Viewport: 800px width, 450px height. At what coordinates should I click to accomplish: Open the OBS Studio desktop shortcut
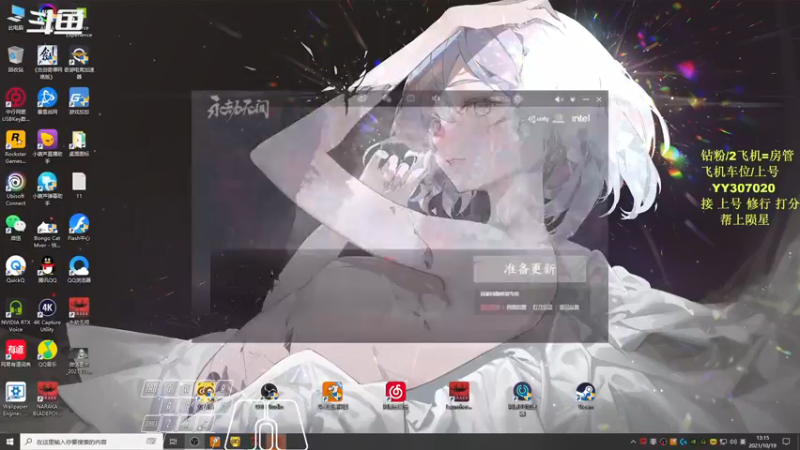coord(269,396)
